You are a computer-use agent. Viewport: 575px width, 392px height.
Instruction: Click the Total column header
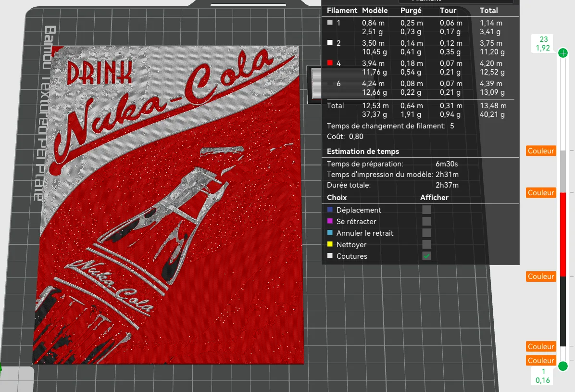(489, 11)
